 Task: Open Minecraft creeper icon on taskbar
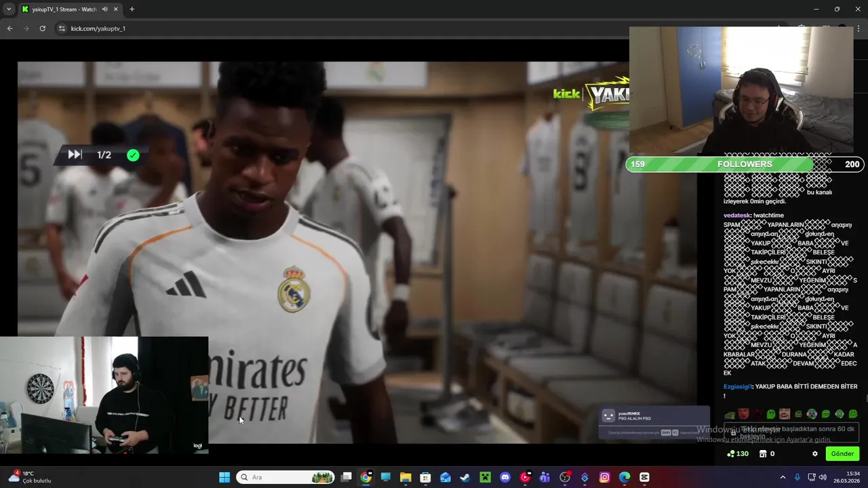point(485,477)
